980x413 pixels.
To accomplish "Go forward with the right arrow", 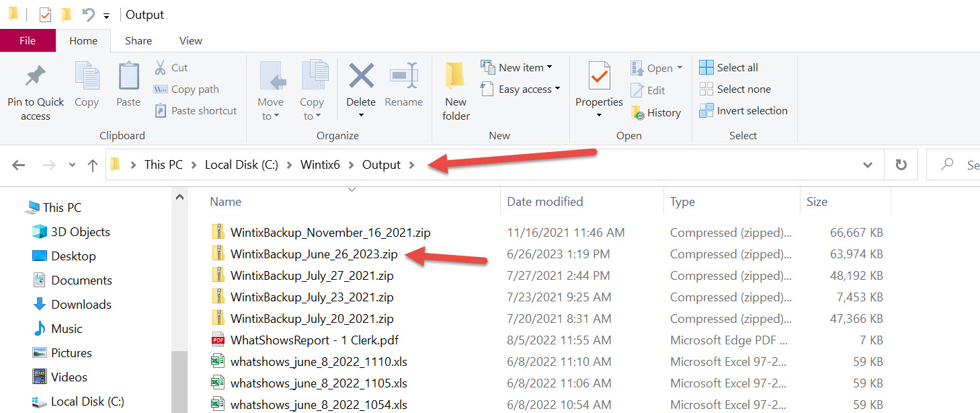I will coord(50,165).
